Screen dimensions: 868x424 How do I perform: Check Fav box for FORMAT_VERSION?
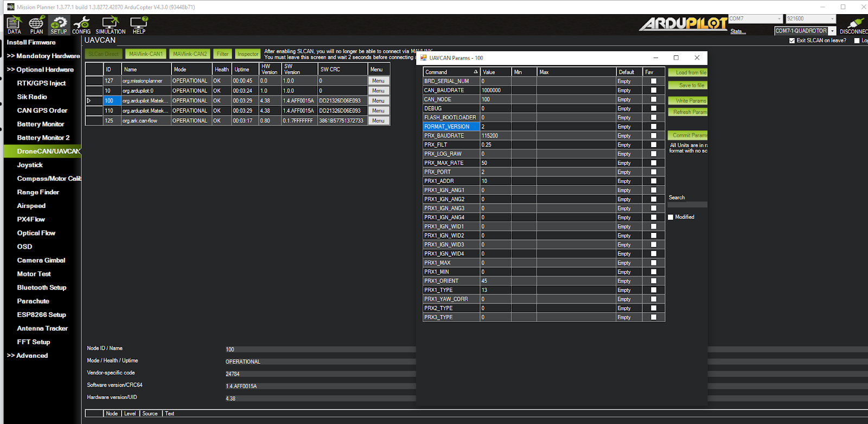(x=654, y=126)
